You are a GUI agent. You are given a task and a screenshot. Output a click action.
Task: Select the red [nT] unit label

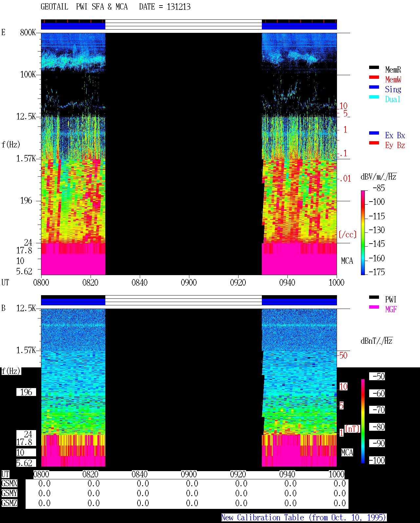[352, 429]
